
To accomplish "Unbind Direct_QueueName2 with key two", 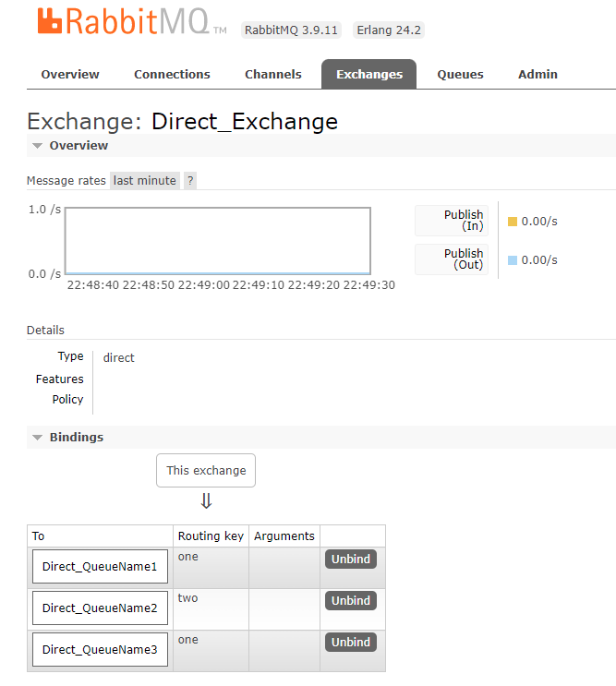I will [351, 601].
